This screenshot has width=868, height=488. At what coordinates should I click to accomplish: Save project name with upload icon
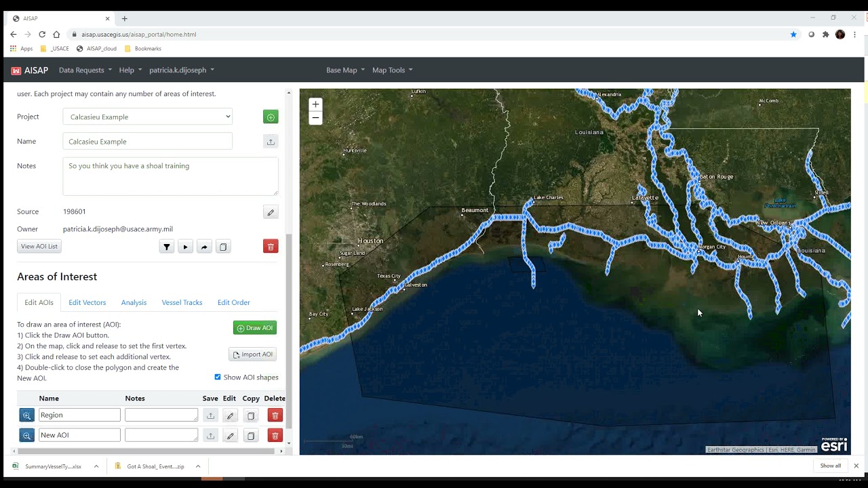click(x=271, y=142)
